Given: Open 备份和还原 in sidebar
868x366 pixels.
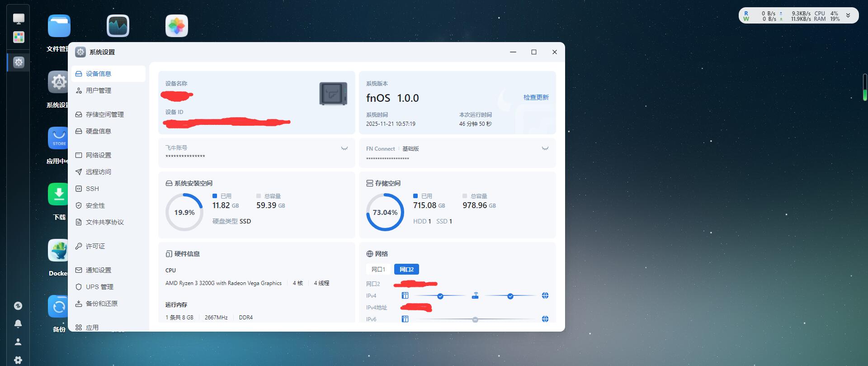Looking at the screenshot, I should click(108, 304).
